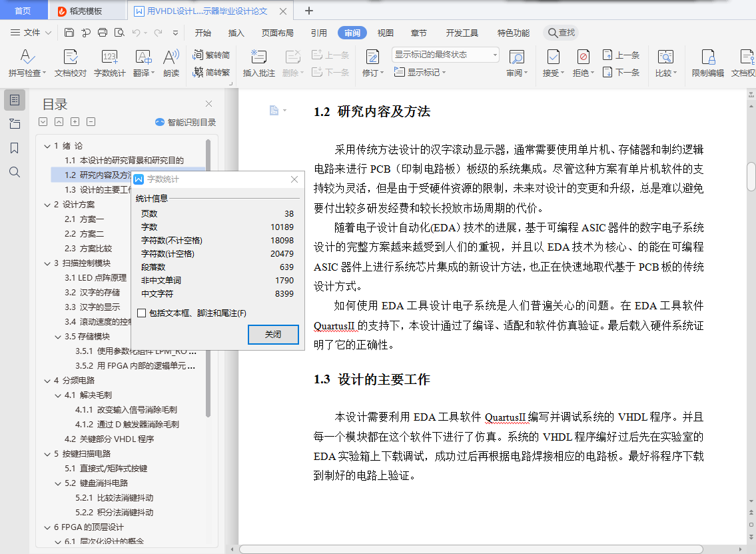This screenshot has width=756, height=554.
Task: Open the translate (翻译) tool
Action: coord(144,63)
